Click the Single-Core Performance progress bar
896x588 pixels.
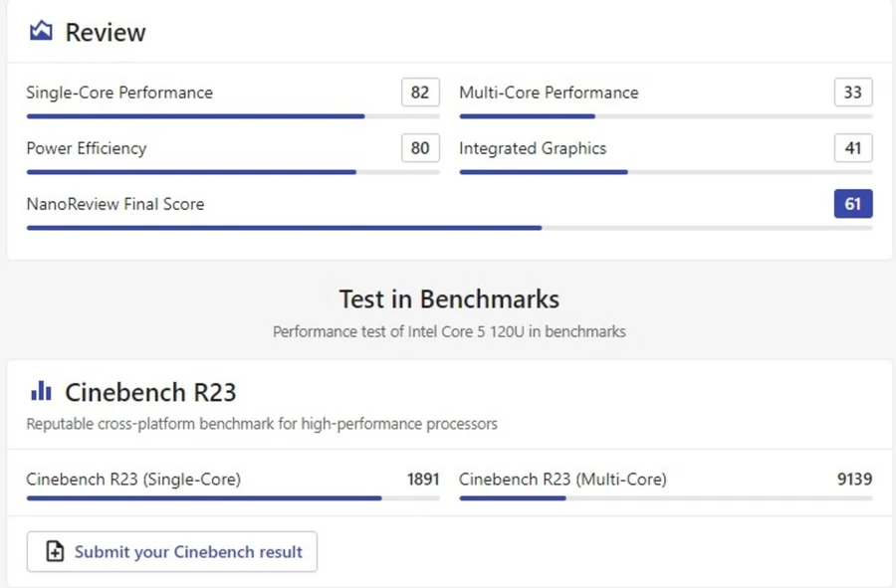(233, 116)
